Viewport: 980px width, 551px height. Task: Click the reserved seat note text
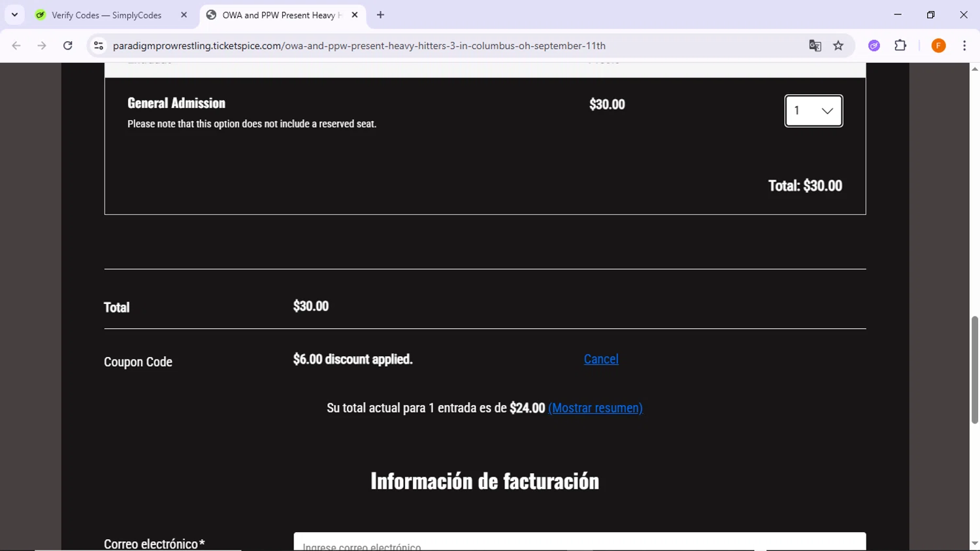tap(252, 124)
